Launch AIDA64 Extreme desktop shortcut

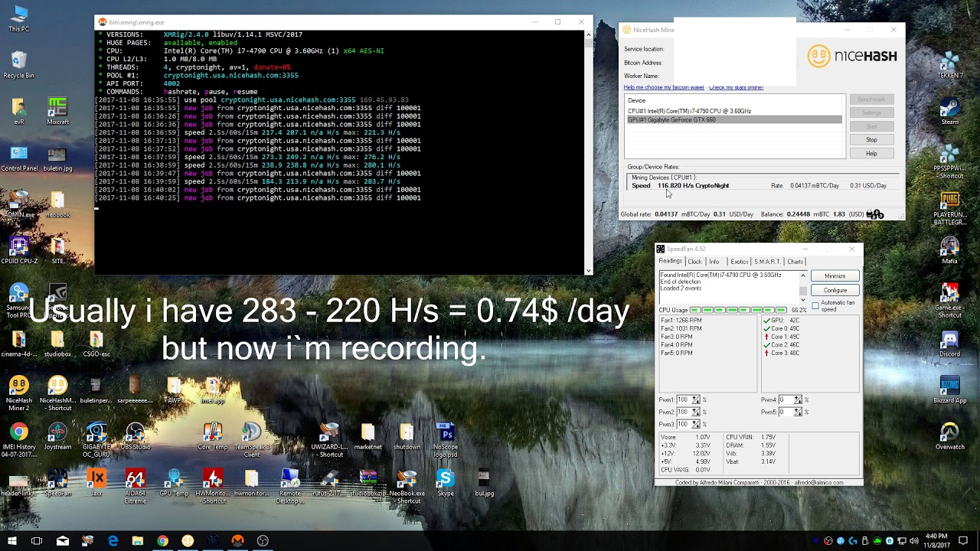[135, 486]
